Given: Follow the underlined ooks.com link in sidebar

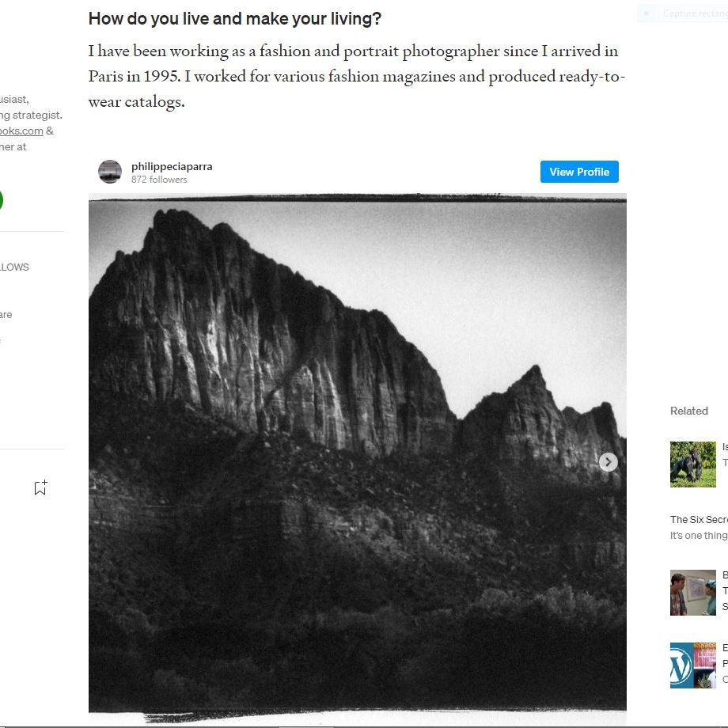Looking at the screenshot, I should [21, 131].
